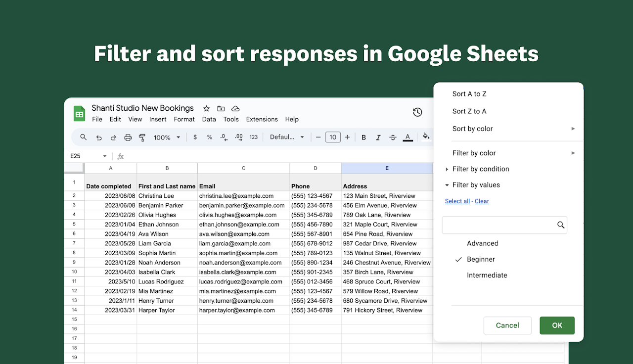The width and height of the screenshot is (633, 364).
Task: Select the Date completed header cell
Action: coord(111,182)
